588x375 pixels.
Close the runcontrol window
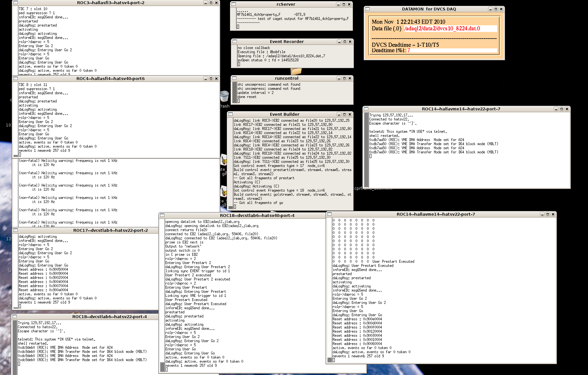pyautogui.click(x=350, y=78)
